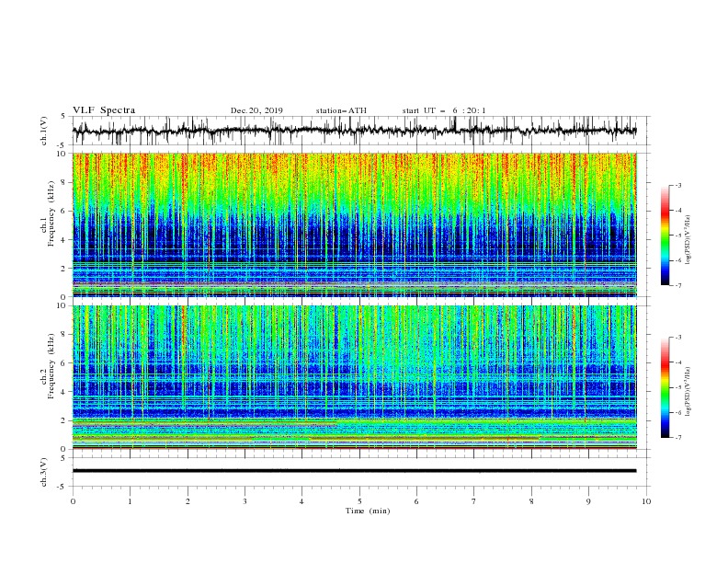Click the ch.3 flat black voltage trace
Viewport: 728px width, 563px height.
tap(355, 471)
